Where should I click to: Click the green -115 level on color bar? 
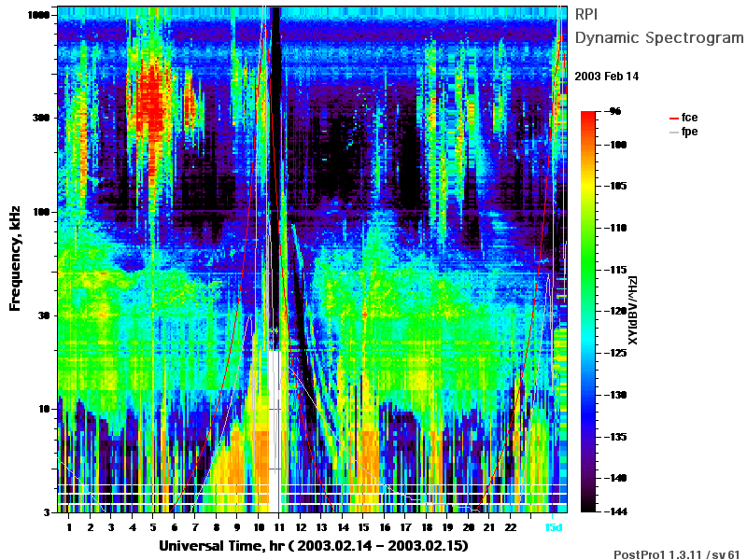588,270
